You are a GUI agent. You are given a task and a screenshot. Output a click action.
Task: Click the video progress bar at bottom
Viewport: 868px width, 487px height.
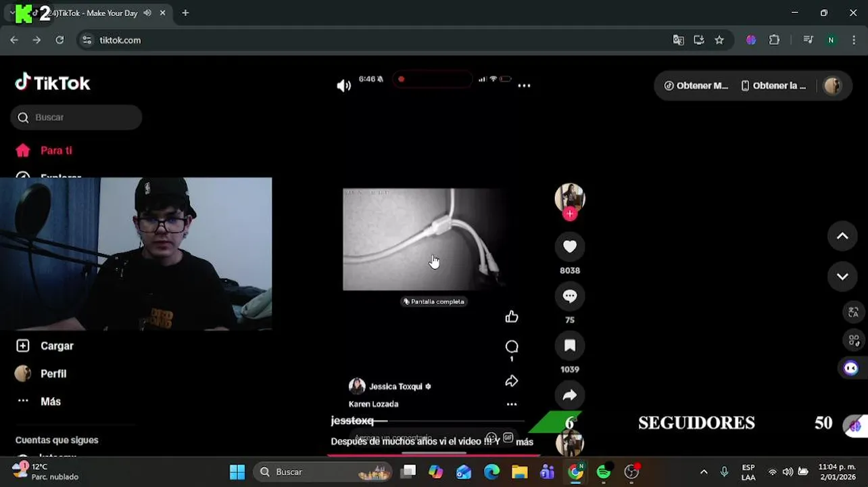(x=433, y=455)
